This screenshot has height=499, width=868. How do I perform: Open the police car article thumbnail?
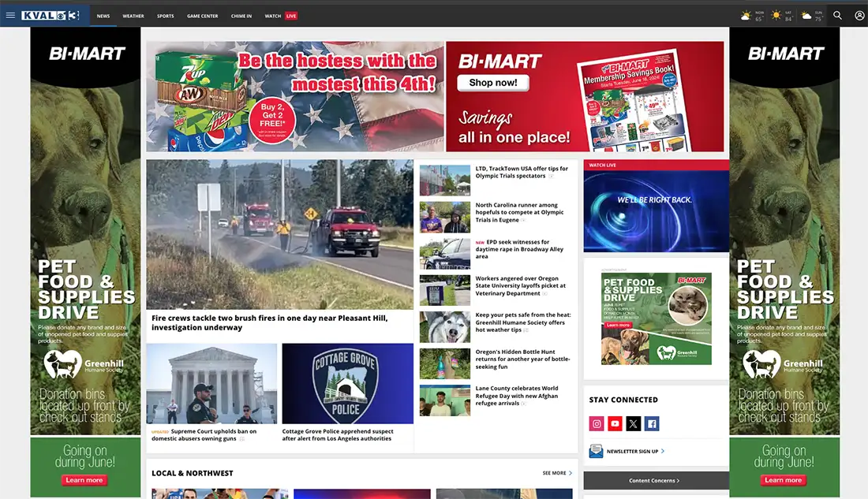[445, 254]
